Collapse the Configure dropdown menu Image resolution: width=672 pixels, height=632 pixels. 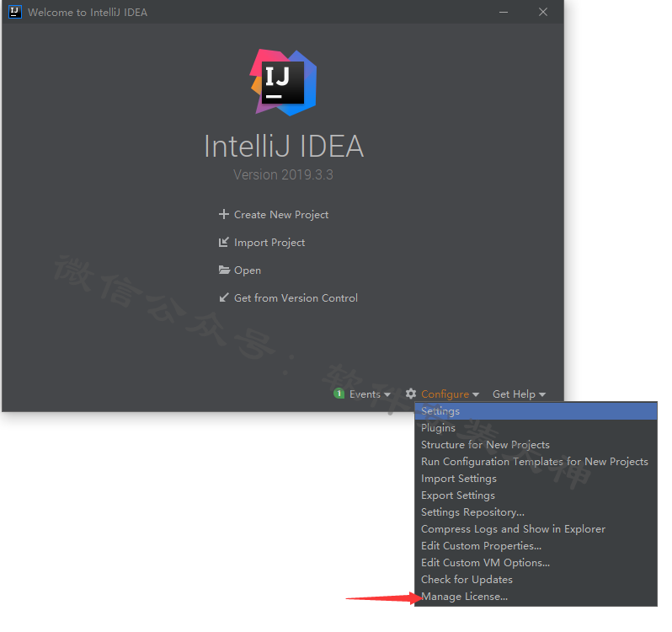click(445, 394)
